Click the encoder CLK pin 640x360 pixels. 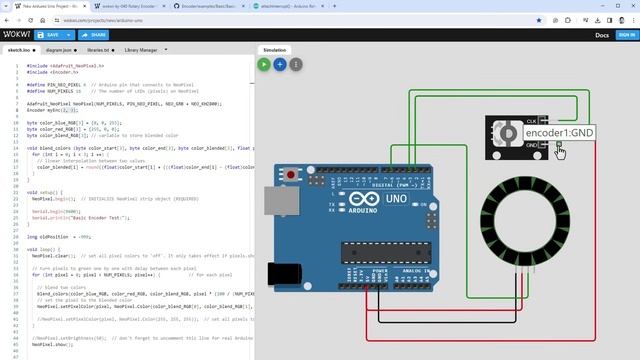560,120
